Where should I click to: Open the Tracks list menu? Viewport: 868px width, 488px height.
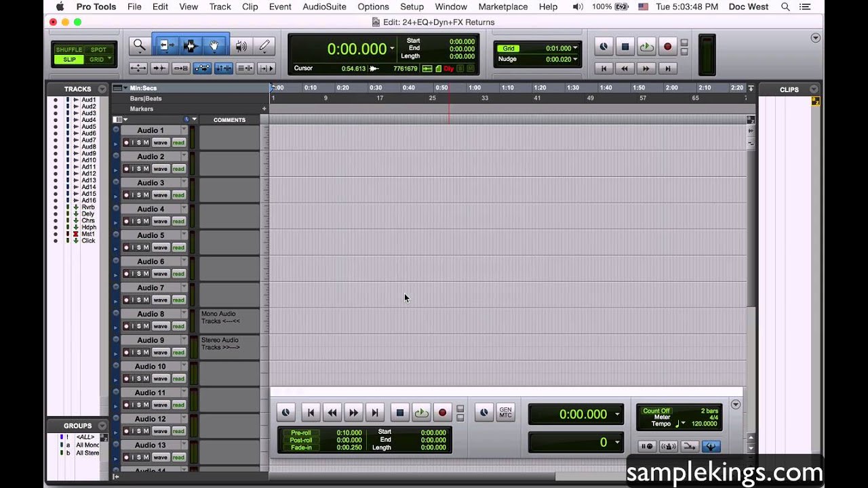pyautogui.click(x=102, y=89)
